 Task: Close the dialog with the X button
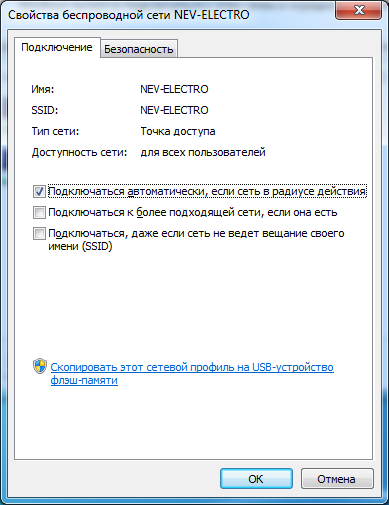[359, 10]
